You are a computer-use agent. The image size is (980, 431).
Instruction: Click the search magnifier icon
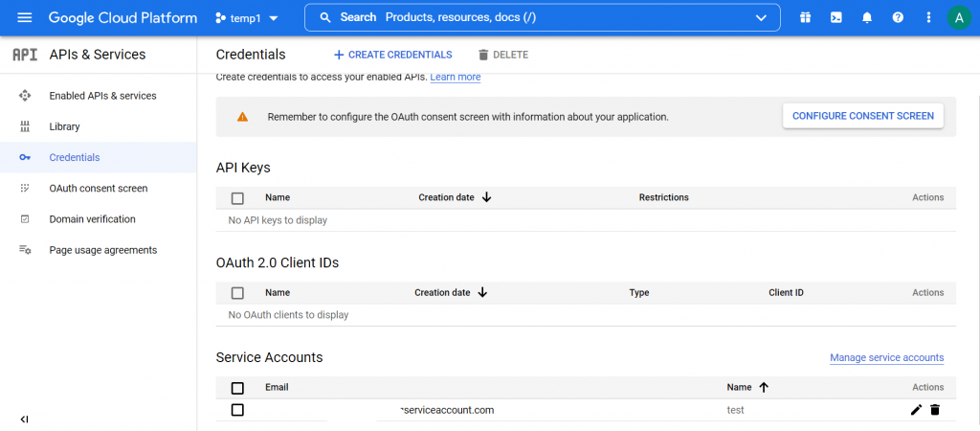(325, 17)
